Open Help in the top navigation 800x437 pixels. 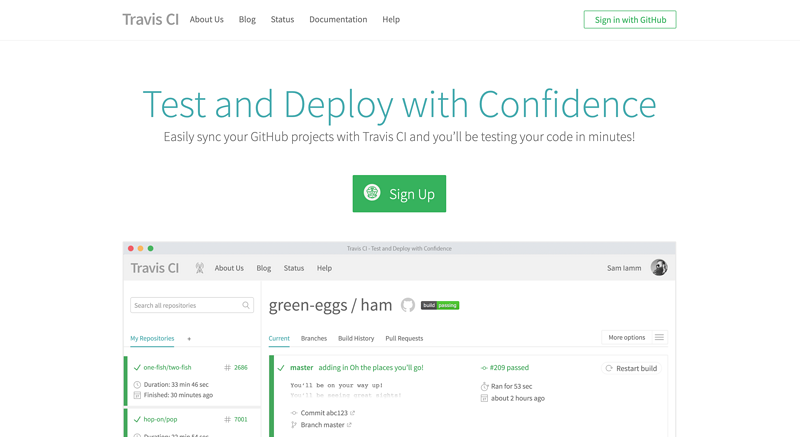391,19
